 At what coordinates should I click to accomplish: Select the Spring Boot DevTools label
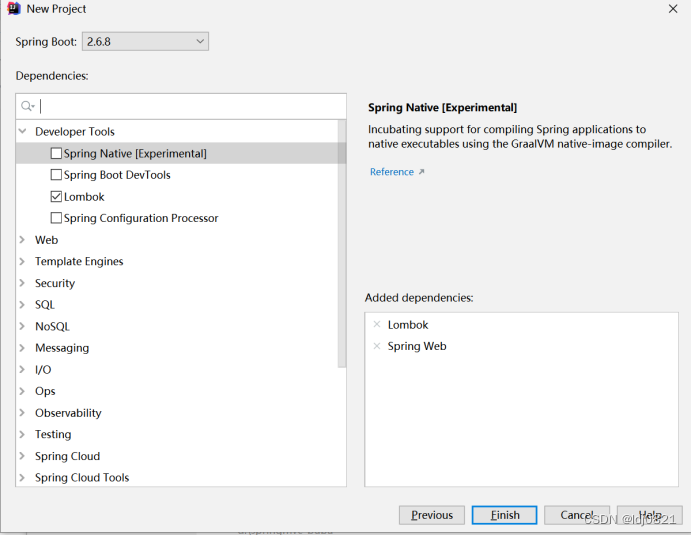[117, 175]
